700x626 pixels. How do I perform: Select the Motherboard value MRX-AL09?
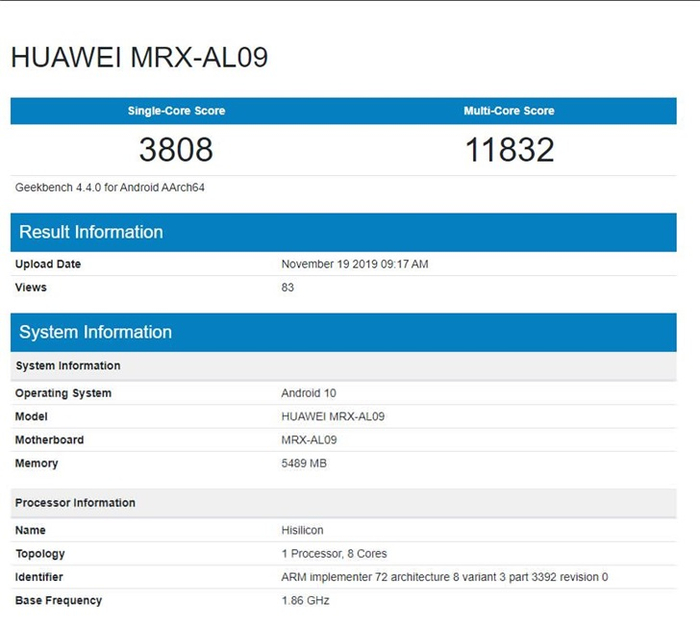(x=309, y=440)
